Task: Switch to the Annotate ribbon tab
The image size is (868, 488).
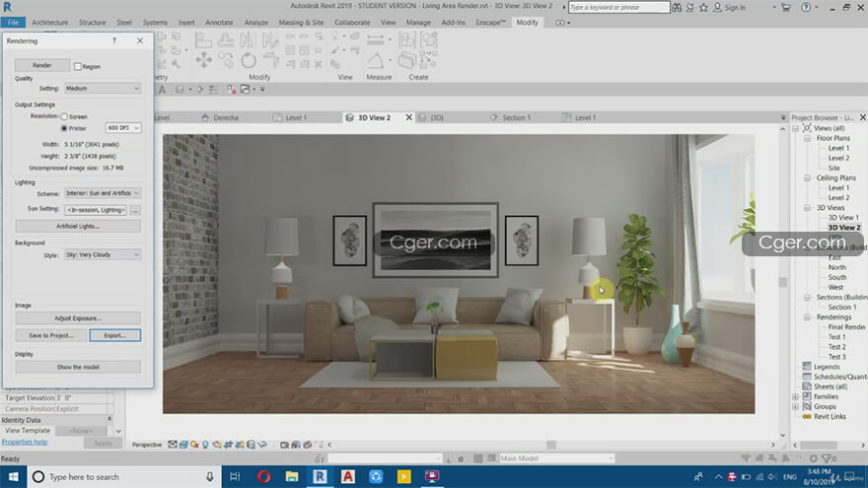Action: (219, 23)
